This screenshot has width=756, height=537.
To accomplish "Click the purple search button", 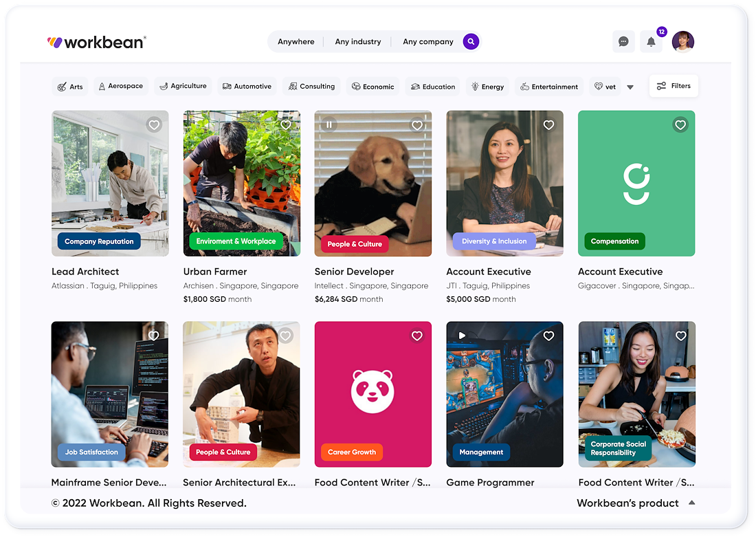I will tap(471, 41).
